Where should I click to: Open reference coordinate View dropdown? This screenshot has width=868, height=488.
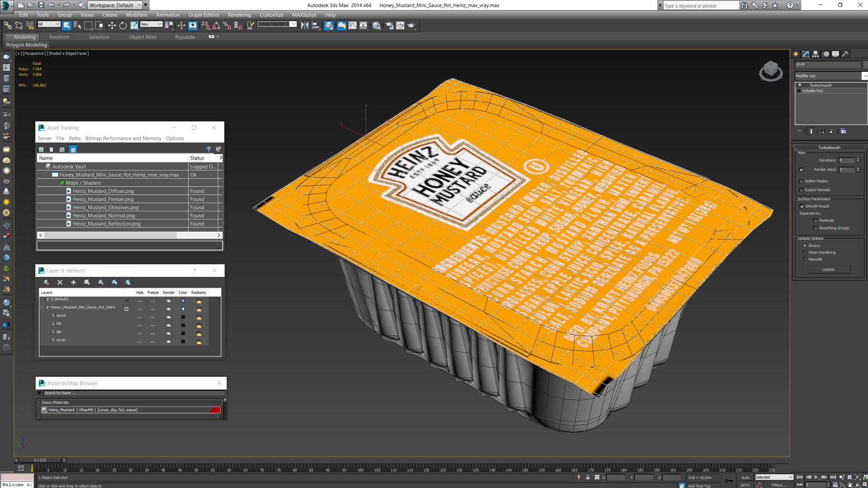click(x=151, y=24)
